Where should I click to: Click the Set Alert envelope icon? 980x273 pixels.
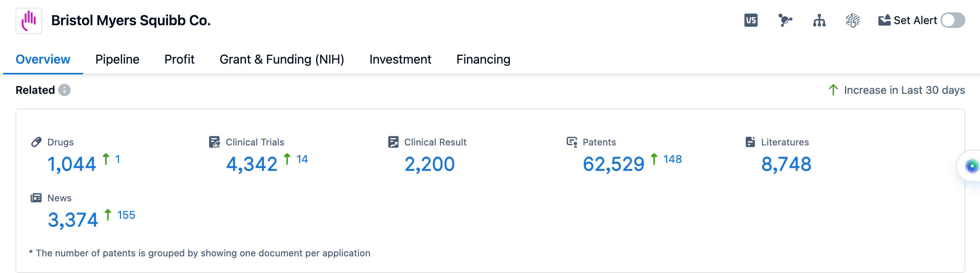click(885, 20)
